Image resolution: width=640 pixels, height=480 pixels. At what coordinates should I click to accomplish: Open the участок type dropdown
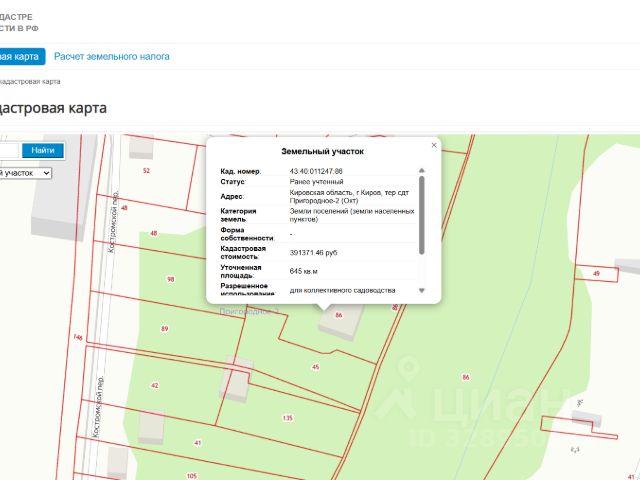pyautogui.click(x=25, y=173)
